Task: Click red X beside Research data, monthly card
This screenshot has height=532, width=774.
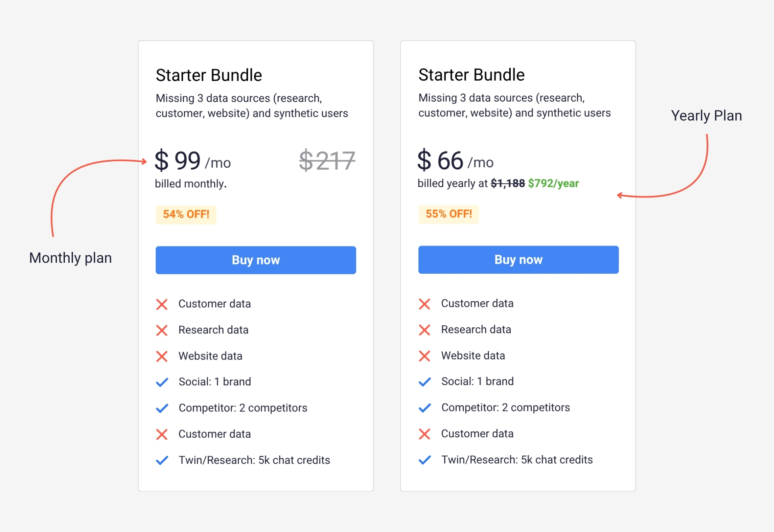Action: click(162, 330)
